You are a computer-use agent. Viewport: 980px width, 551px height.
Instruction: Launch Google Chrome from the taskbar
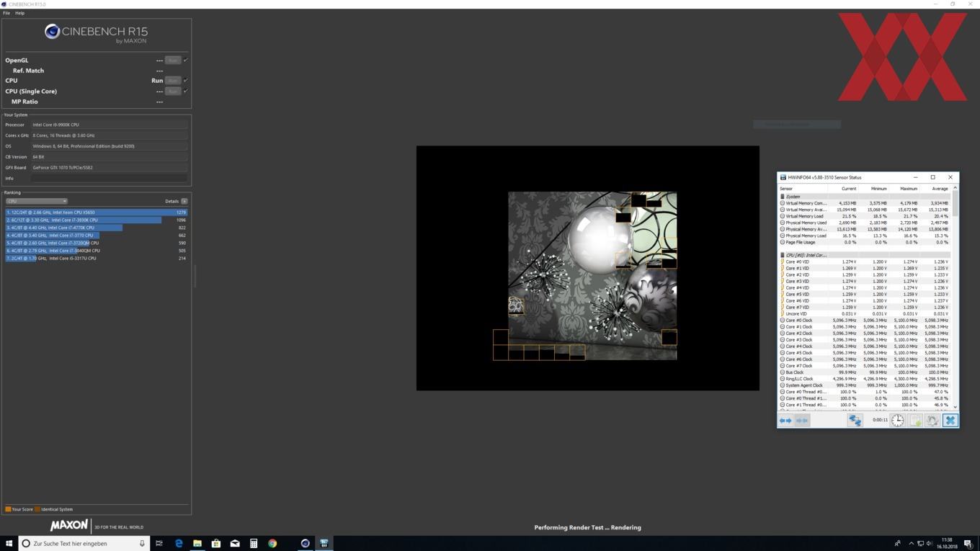click(x=272, y=543)
